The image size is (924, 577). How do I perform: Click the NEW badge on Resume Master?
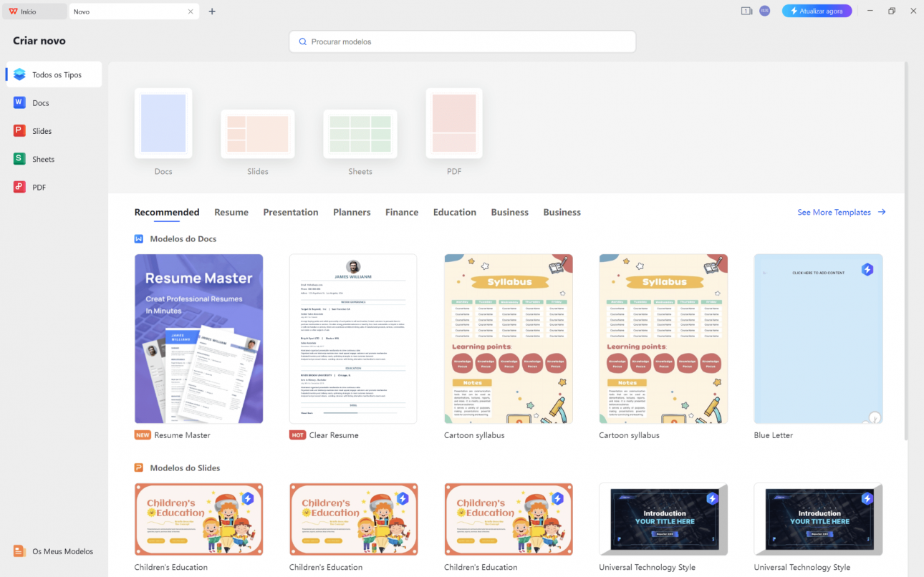coord(143,435)
